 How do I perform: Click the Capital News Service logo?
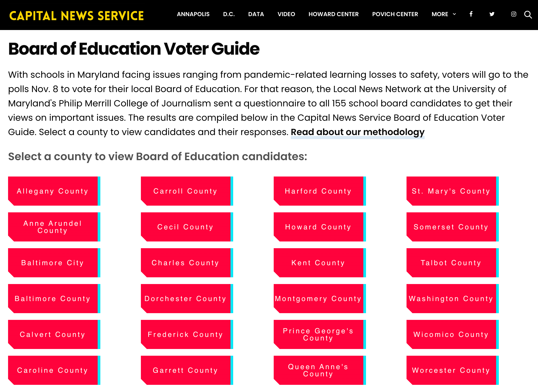[76, 15]
